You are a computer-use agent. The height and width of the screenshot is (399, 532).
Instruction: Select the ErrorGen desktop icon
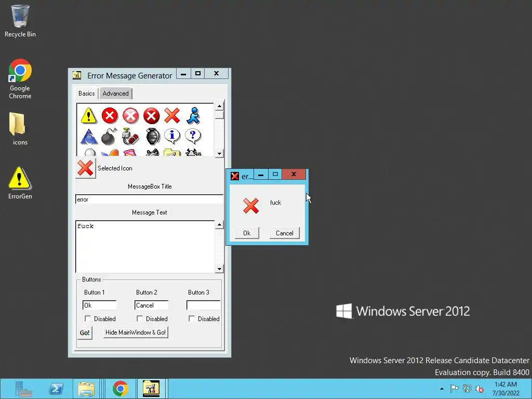[20, 183]
